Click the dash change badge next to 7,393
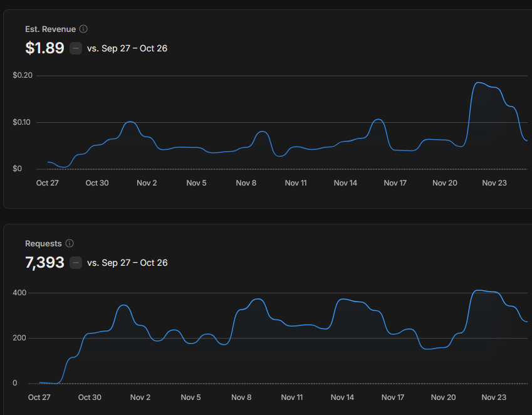This screenshot has width=532, height=415. pyautogui.click(x=76, y=263)
